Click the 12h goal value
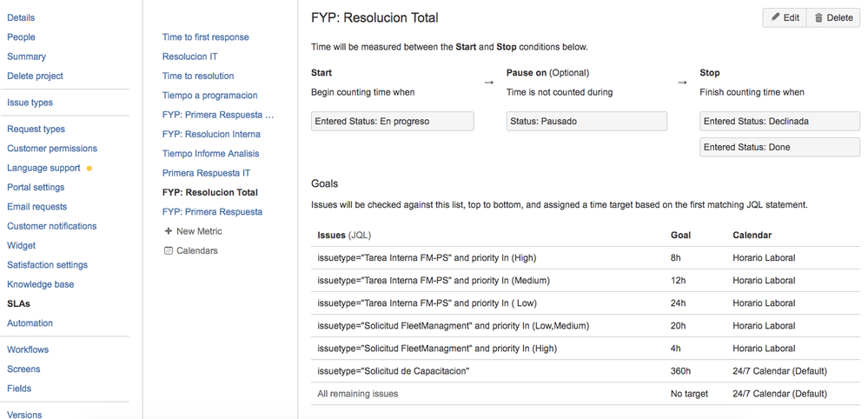Screen dimensions: 868x419 click(x=678, y=281)
